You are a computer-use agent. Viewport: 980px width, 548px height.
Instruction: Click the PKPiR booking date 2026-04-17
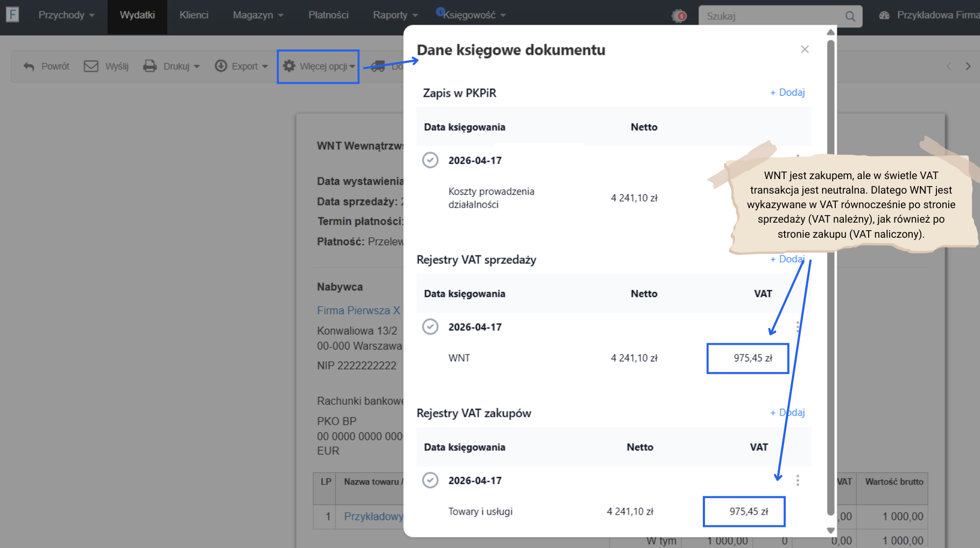point(475,160)
